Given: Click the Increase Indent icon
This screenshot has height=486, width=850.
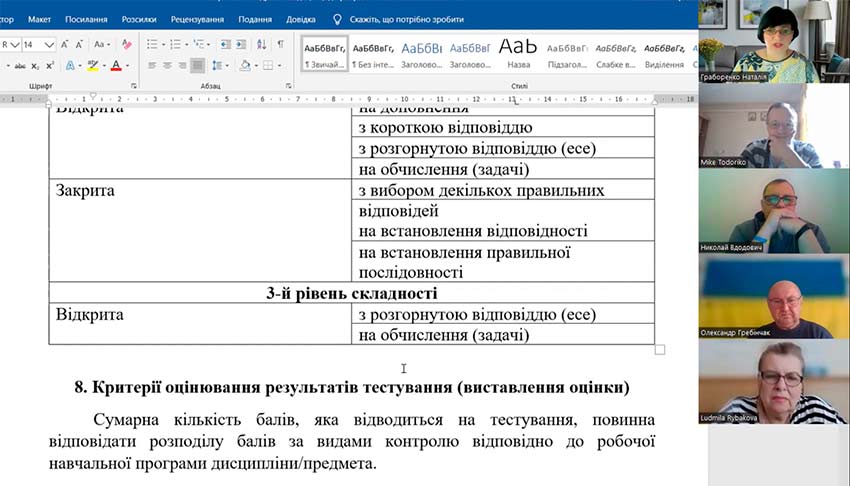Looking at the screenshot, I should click(x=241, y=44).
